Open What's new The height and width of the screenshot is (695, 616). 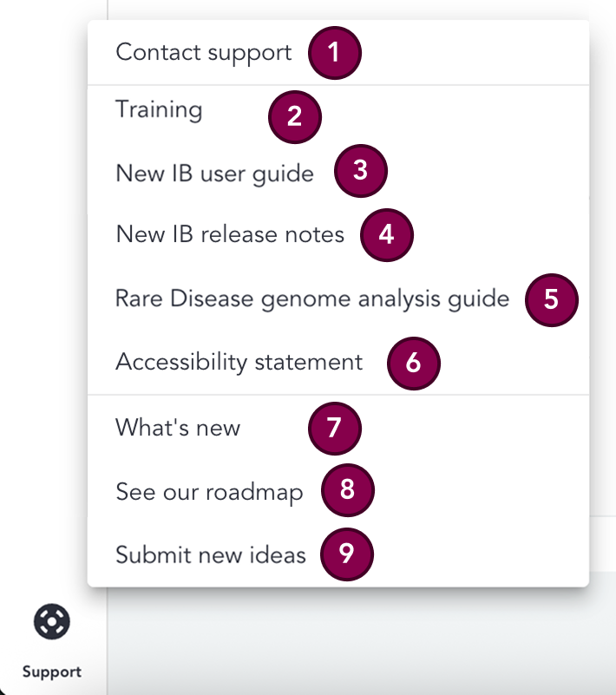point(177,427)
